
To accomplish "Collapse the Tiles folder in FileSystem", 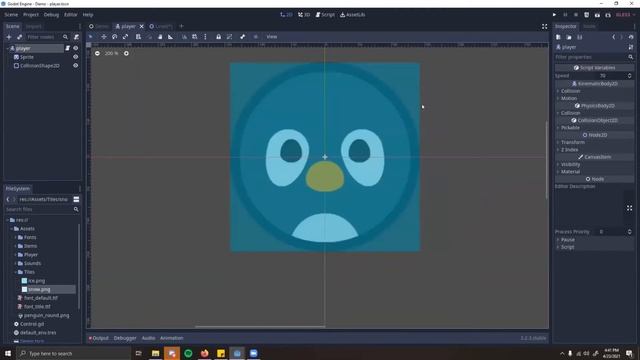I will point(16,272).
